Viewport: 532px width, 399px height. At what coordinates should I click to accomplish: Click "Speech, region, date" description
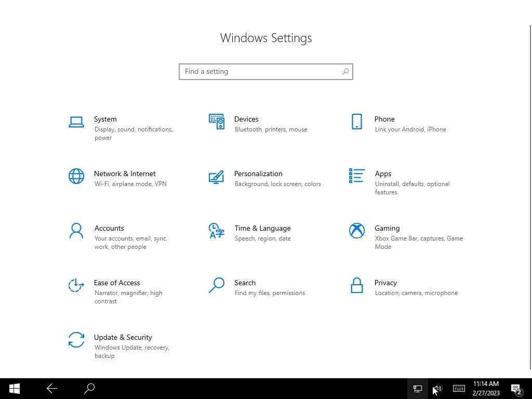tap(262, 238)
